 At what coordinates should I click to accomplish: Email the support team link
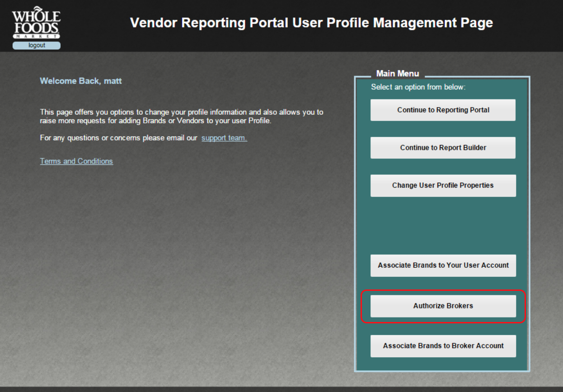(x=224, y=138)
